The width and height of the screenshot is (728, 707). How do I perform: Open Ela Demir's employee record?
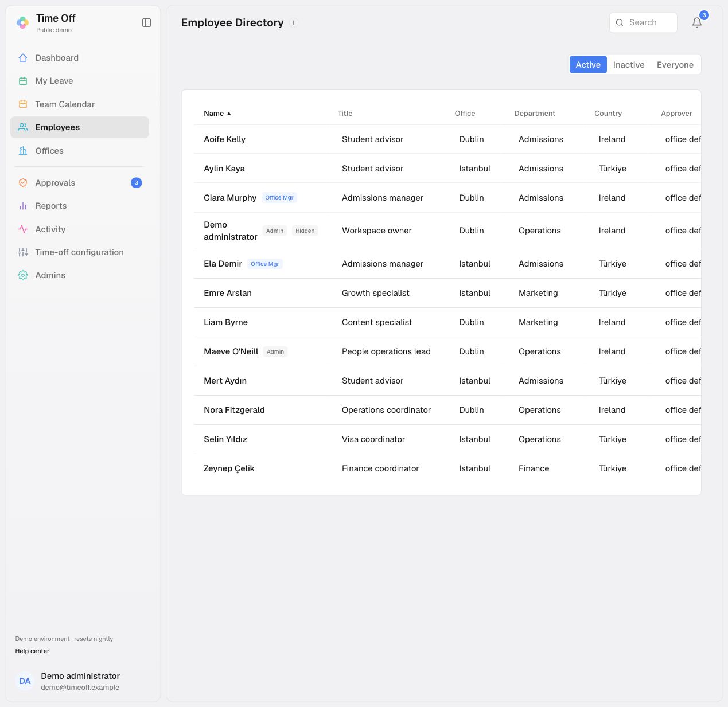pos(223,264)
